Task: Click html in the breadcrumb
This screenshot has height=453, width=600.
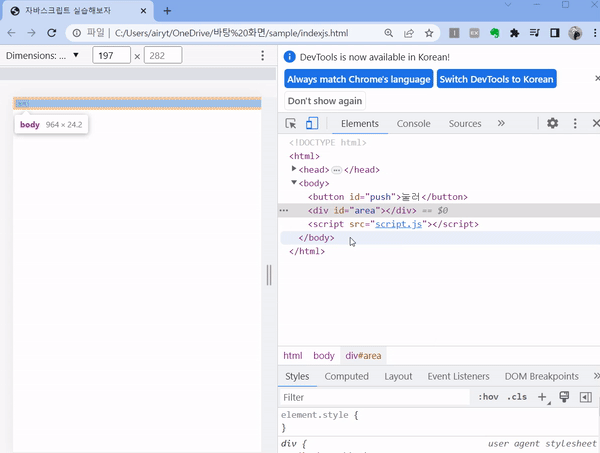Action: pyautogui.click(x=293, y=356)
